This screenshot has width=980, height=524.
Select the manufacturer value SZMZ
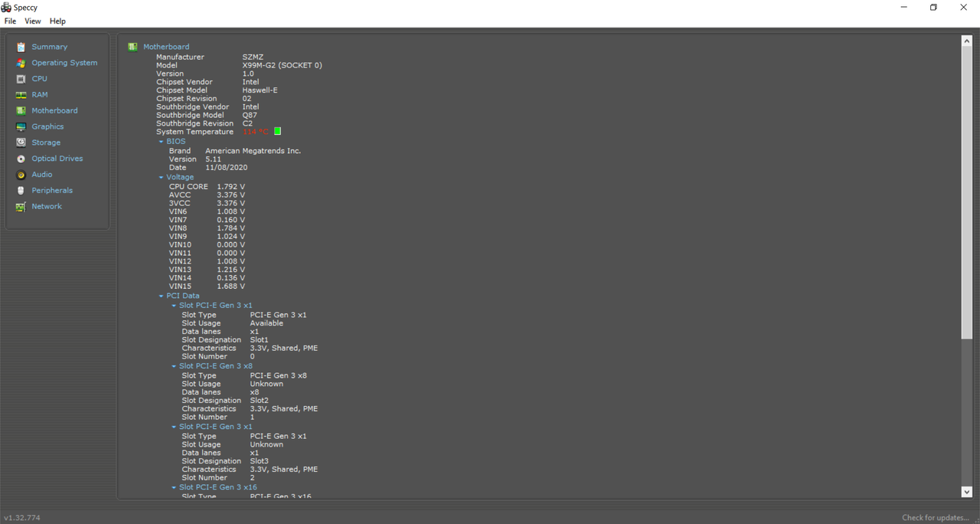pos(253,57)
